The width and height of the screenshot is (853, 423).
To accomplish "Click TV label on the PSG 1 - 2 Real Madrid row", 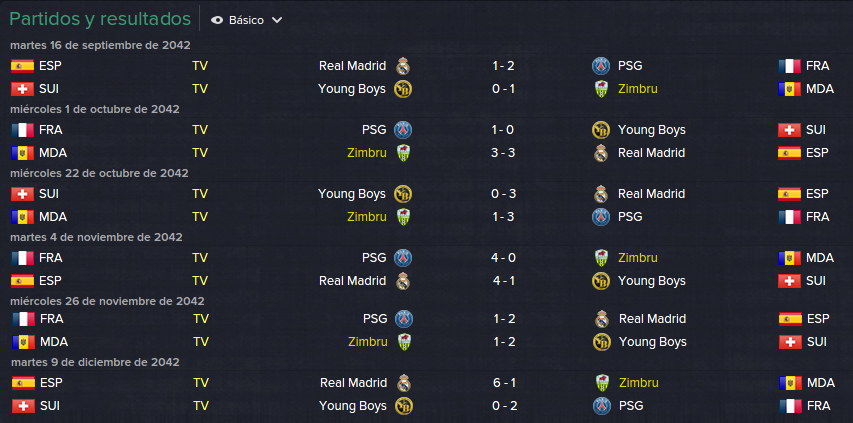I will [x=201, y=319].
